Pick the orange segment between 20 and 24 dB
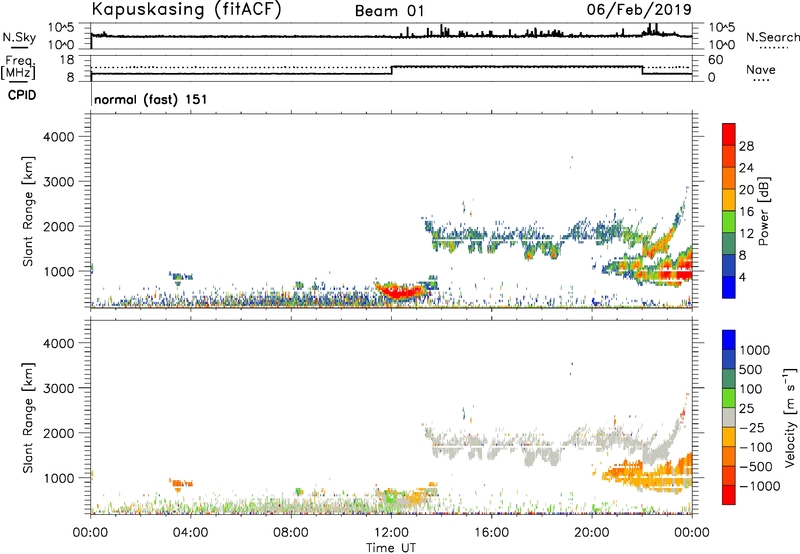The width and height of the screenshot is (800, 554). point(729,178)
